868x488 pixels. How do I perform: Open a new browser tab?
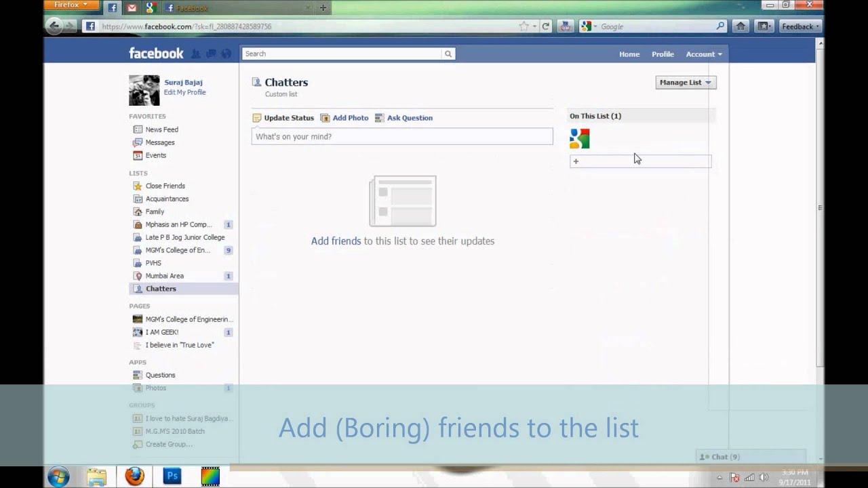click(x=323, y=8)
